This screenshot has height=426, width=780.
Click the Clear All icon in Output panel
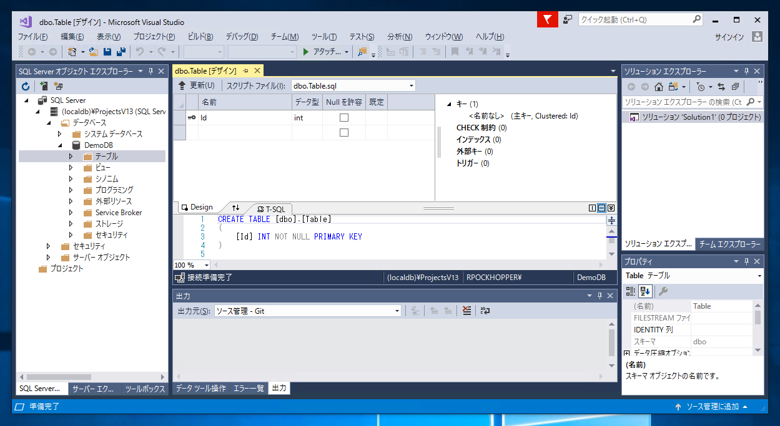click(x=466, y=311)
